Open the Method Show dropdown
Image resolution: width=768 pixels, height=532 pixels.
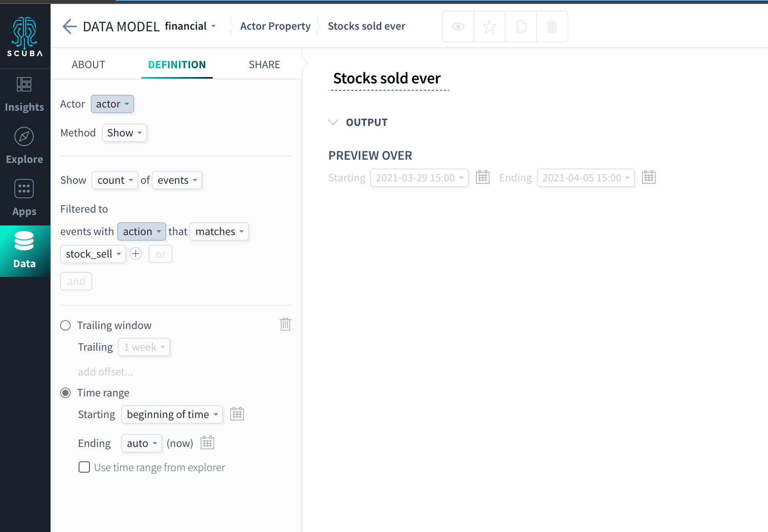(124, 133)
